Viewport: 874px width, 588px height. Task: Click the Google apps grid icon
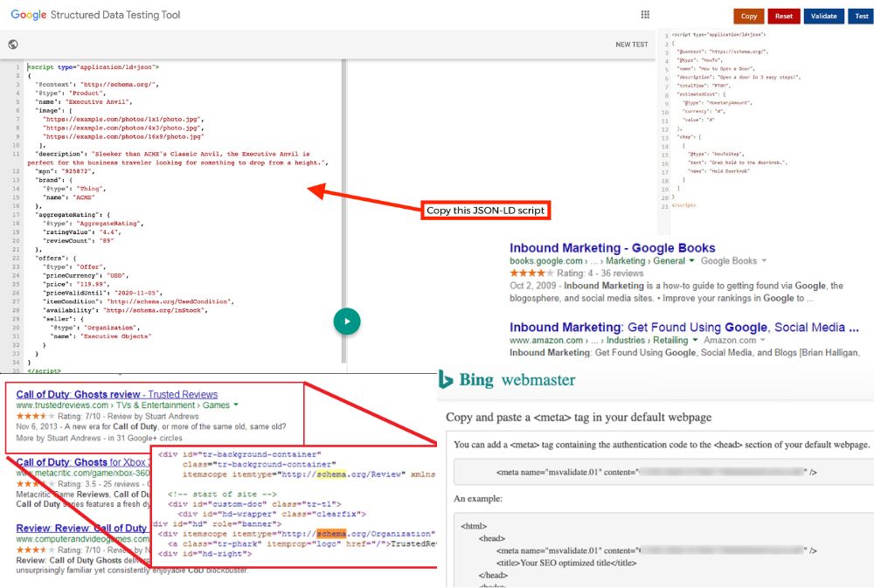645,14
